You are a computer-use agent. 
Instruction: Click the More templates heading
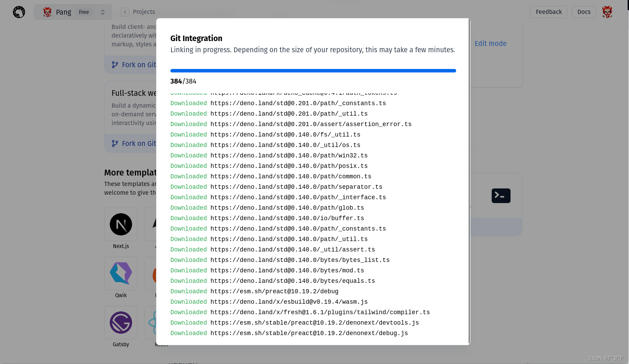click(x=130, y=173)
